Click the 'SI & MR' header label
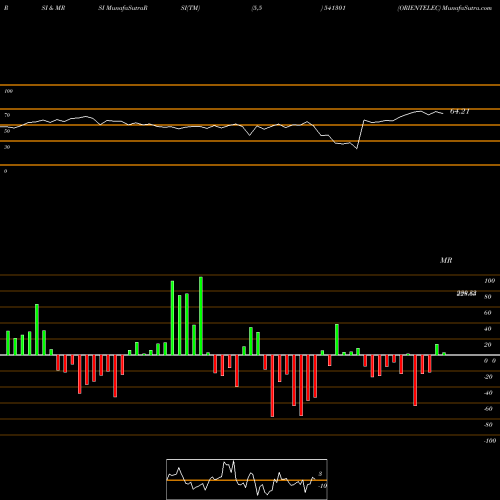The width and height of the screenshot is (500, 500). coord(53,8)
